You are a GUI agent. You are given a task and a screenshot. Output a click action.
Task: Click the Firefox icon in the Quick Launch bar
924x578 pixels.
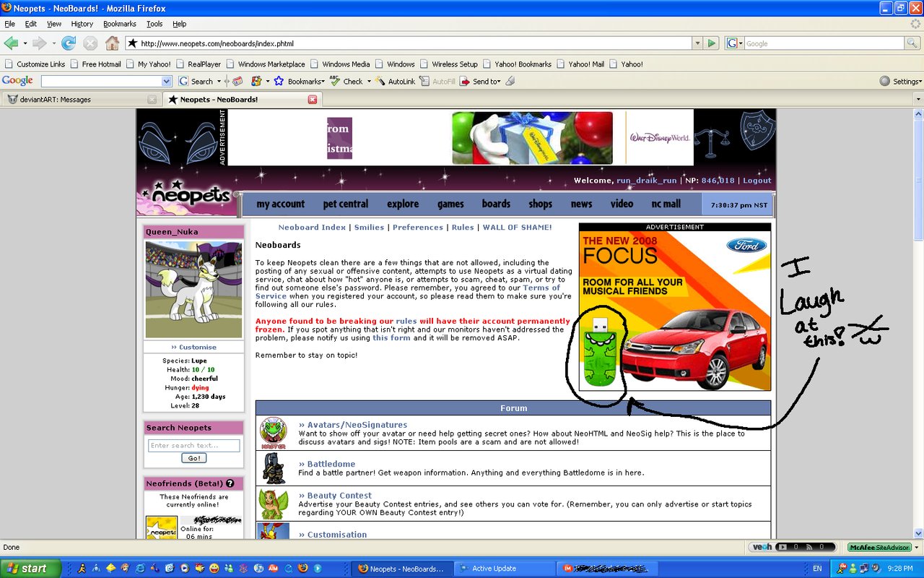[x=303, y=569]
